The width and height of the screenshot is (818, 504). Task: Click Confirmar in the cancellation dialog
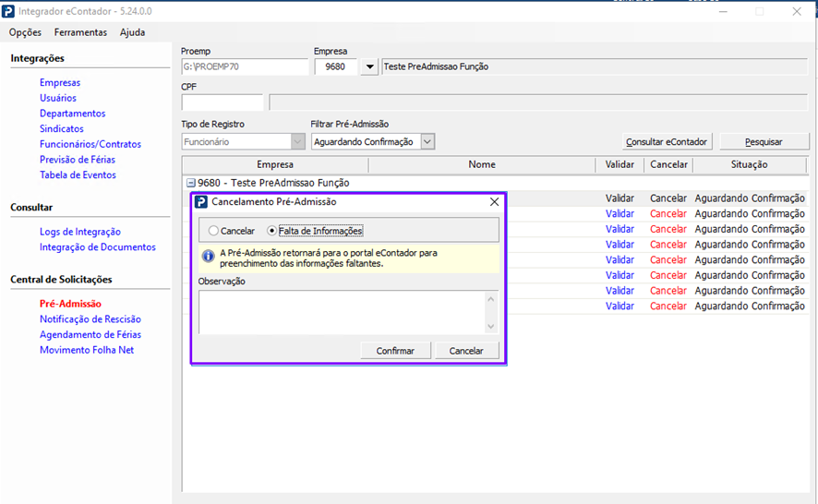pyautogui.click(x=395, y=351)
